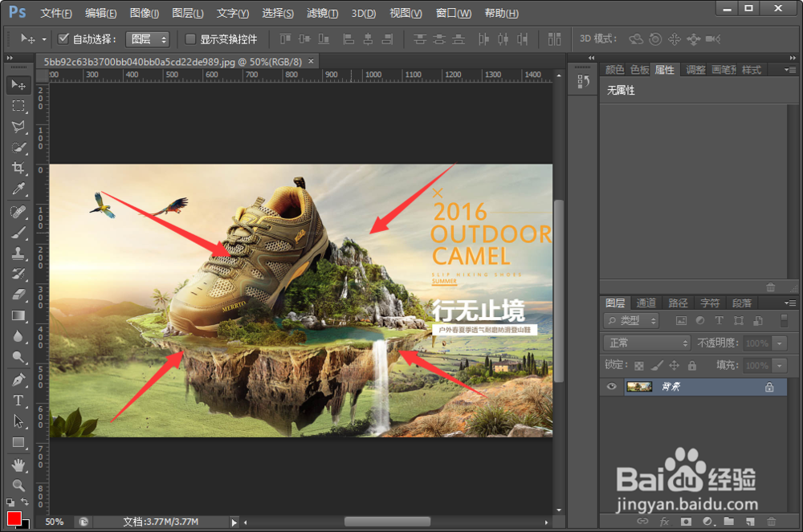The width and height of the screenshot is (803, 532).
Task: Close the document tab 5bb92c63...jpg
Action: (311, 61)
